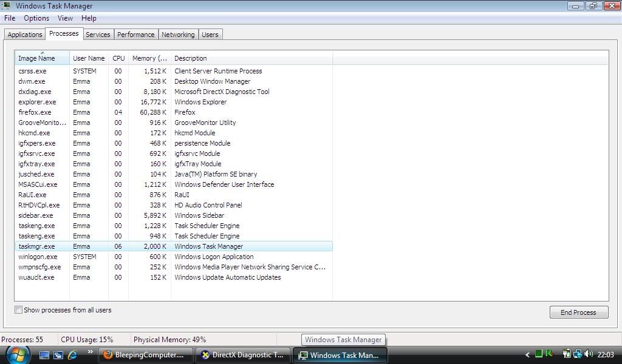The image size is (622, 364).
Task: Sort by Image Name column header
Action: click(x=42, y=58)
